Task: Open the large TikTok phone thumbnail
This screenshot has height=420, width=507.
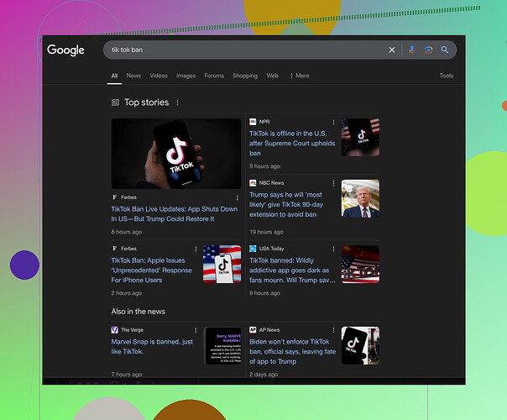Action: pyautogui.click(x=176, y=154)
